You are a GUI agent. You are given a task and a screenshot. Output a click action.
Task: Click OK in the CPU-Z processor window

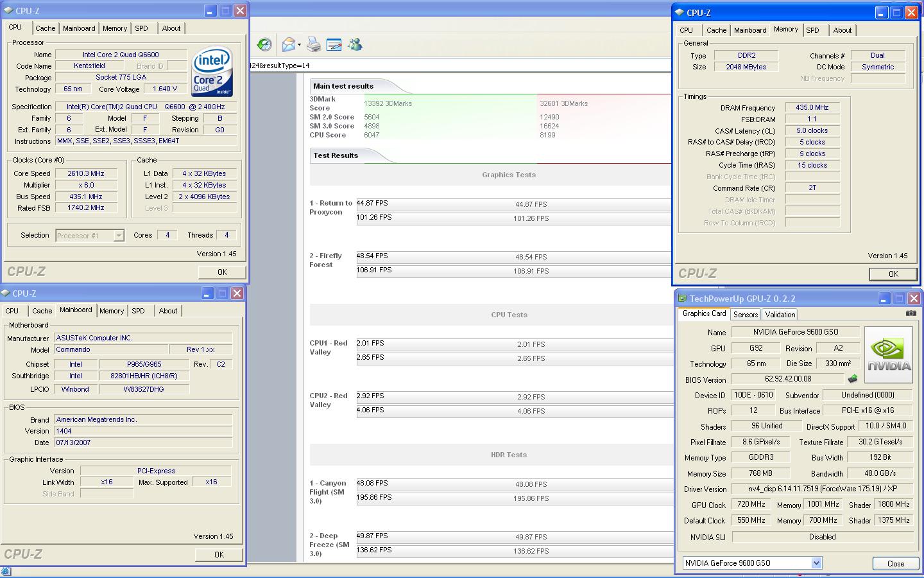click(222, 272)
